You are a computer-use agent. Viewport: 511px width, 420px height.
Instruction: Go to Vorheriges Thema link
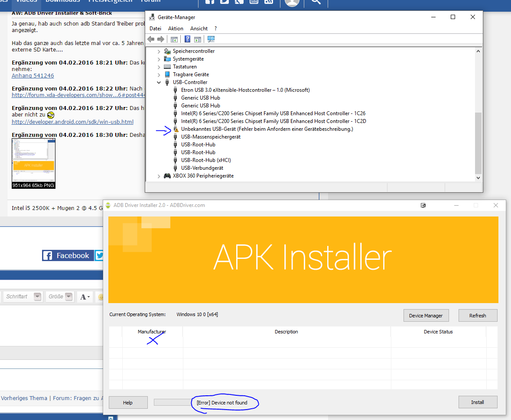24,398
